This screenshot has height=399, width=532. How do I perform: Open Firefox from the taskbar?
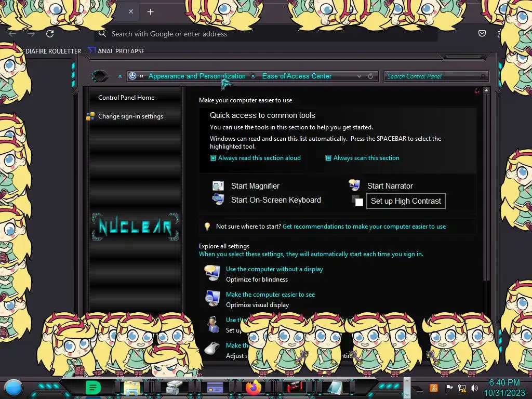tap(254, 387)
